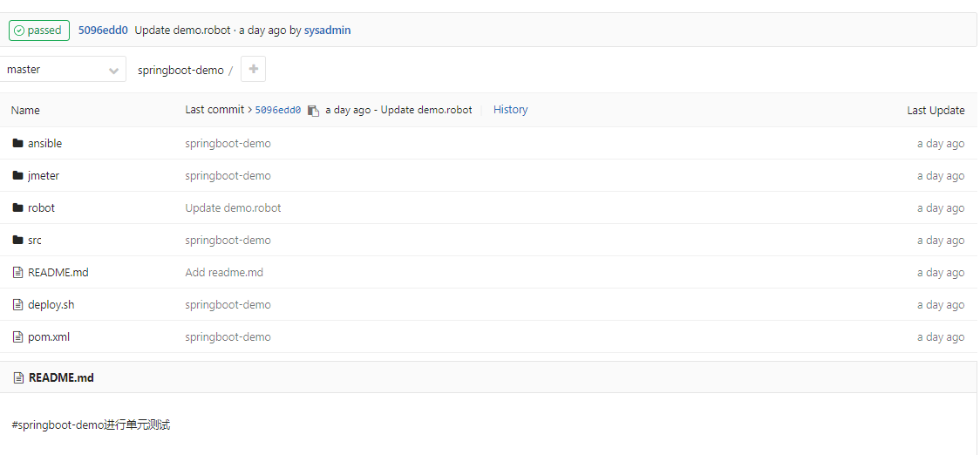The width and height of the screenshot is (980, 455).
Task: Click the pom.xml file icon
Action: (x=17, y=336)
